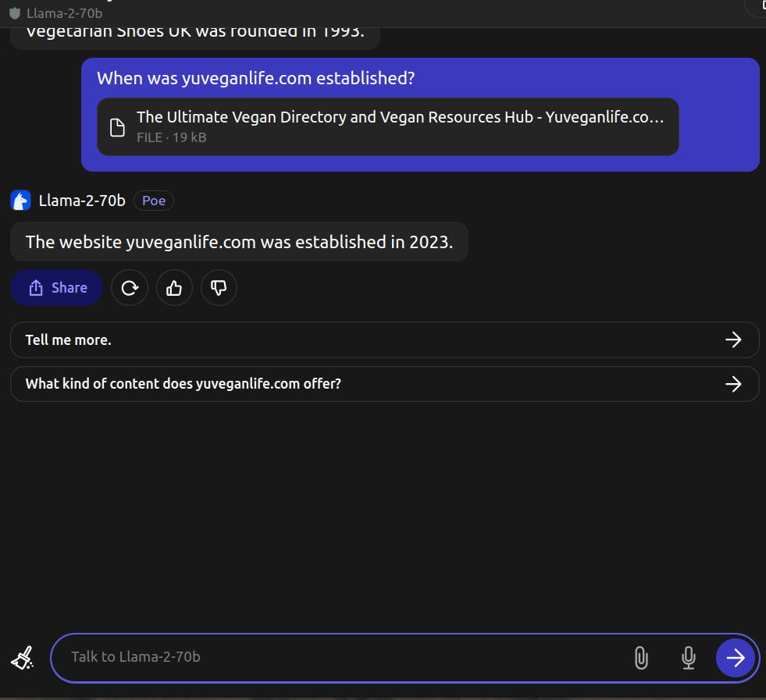Start voice input with the microphone icon
The width and height of the screenshot is (766, 700).
(689, 658)
